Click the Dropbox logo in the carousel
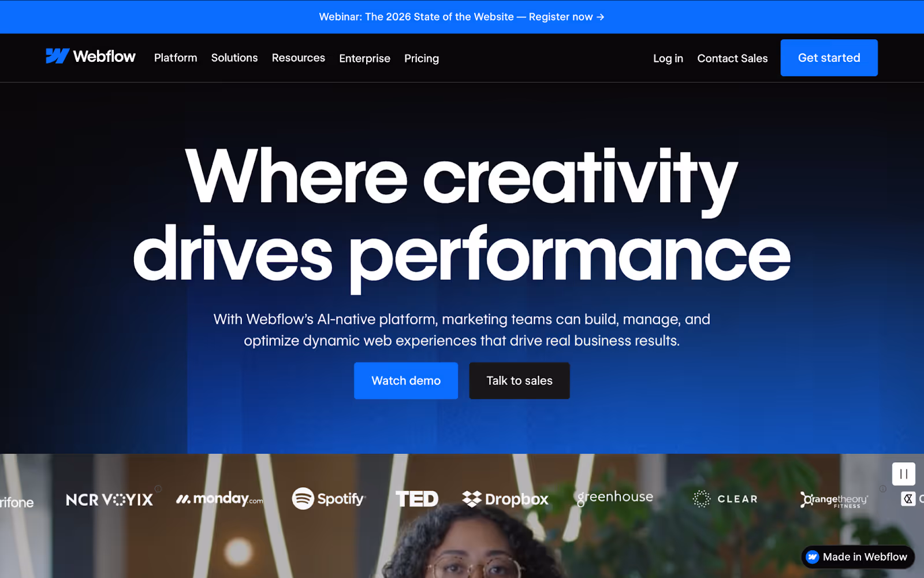 click(505, 499)
